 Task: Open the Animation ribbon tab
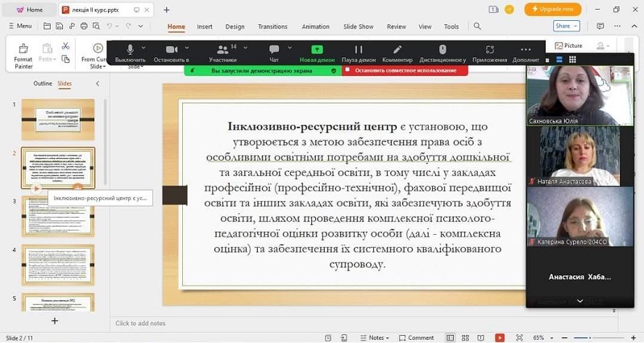(x=315, y=27)
